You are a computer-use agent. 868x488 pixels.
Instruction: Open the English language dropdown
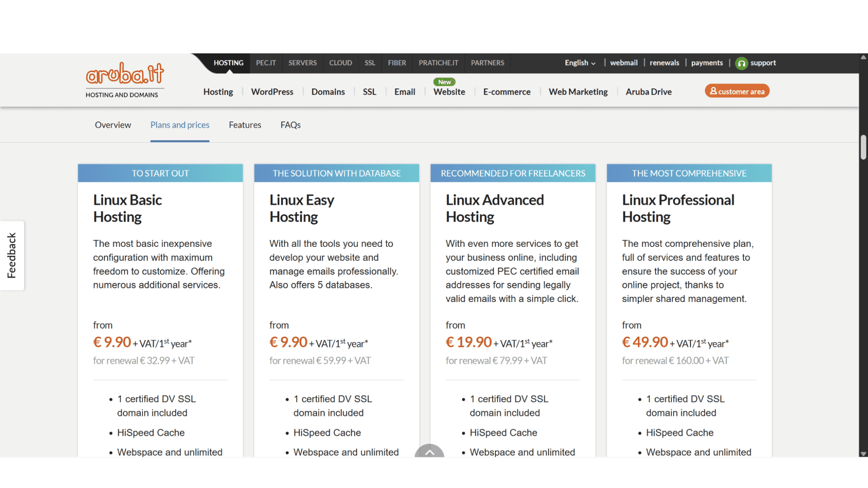pyautogui.click(x=580, y=63)
